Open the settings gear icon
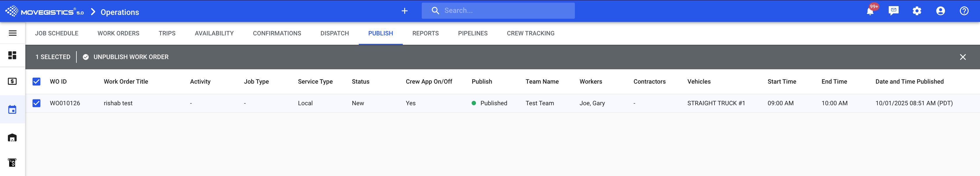 pyautogui.click(x=917, y=11)
